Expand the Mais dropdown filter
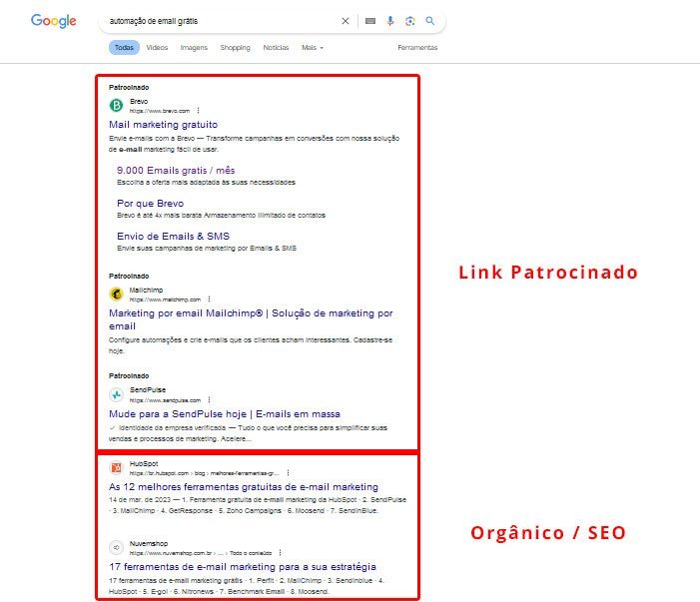700x602 pixels. (312, 47)
